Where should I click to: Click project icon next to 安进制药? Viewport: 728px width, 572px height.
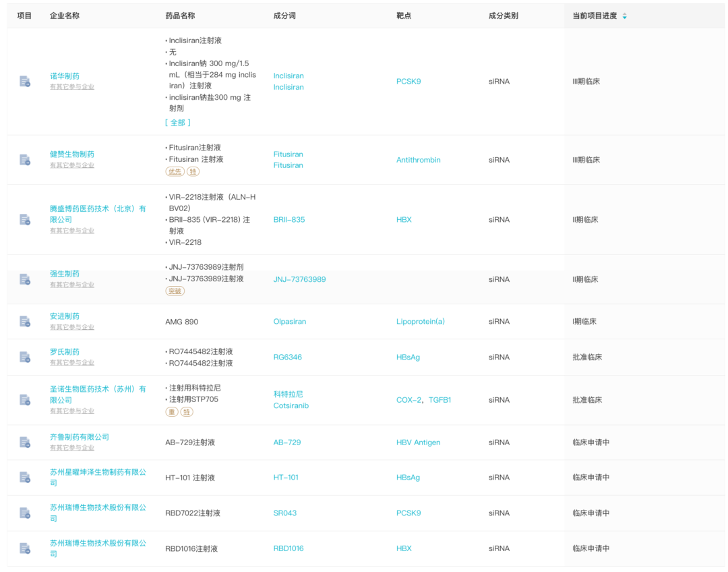click(25, 322)
